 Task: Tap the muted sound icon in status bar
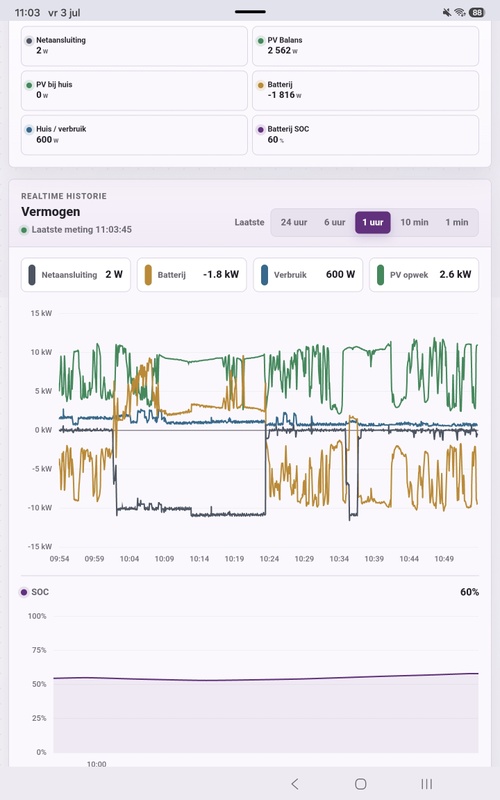click(x=447, y=12)
